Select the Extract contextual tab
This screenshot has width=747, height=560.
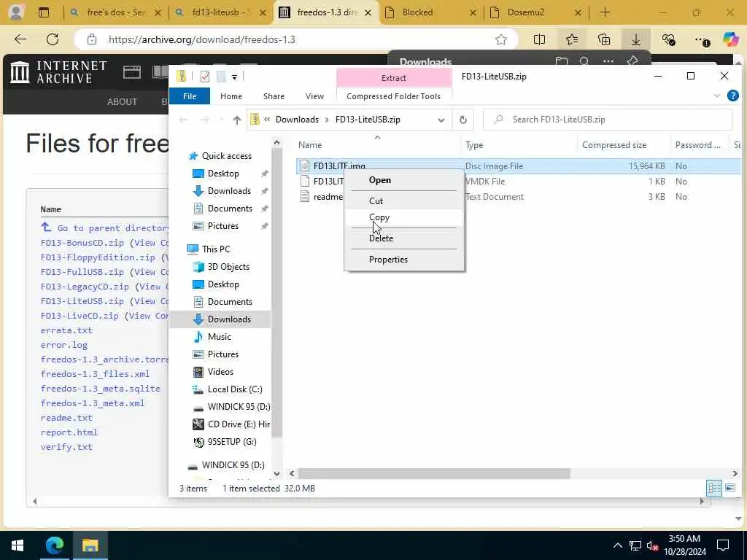[x=393, y=78]
